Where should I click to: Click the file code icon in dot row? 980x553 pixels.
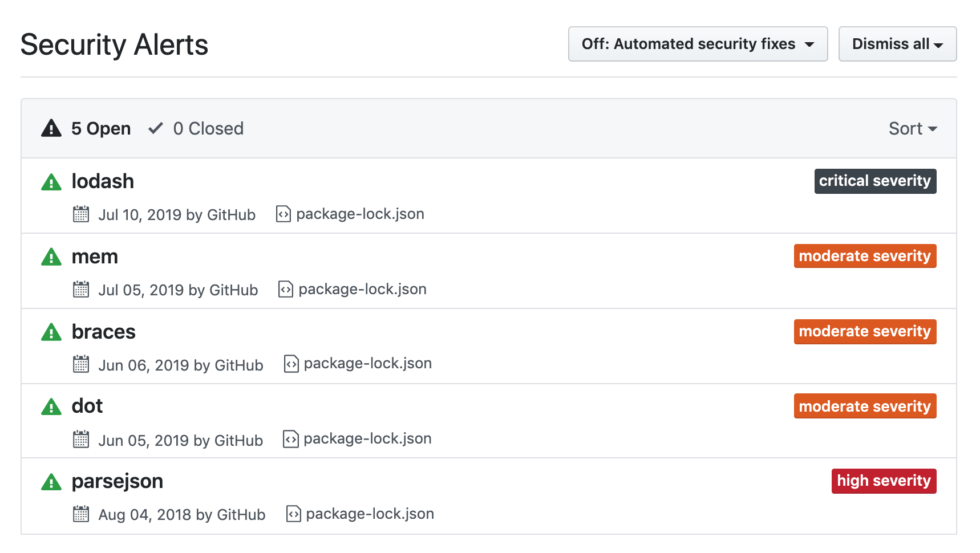(x=291, y=439)
